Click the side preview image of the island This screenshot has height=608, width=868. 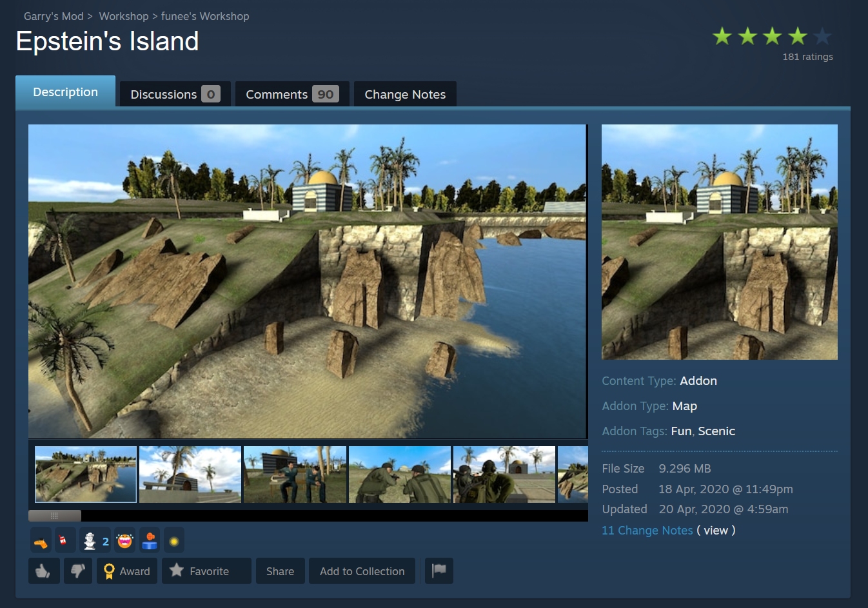click(720, 242)
